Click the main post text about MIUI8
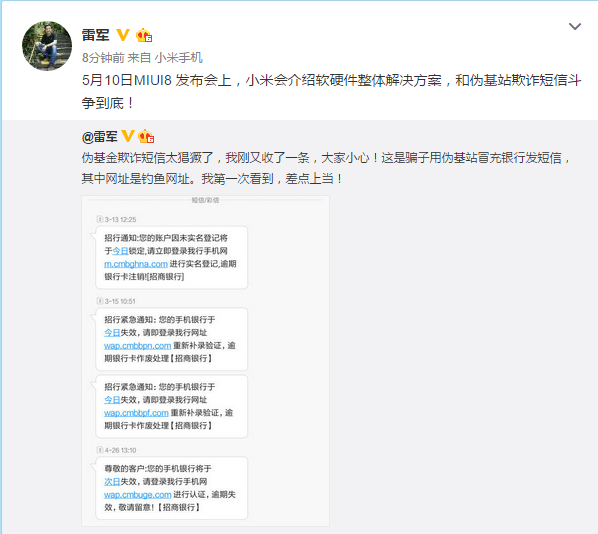Viewport: 598px width, 534px height. click(x=331, y=92)
